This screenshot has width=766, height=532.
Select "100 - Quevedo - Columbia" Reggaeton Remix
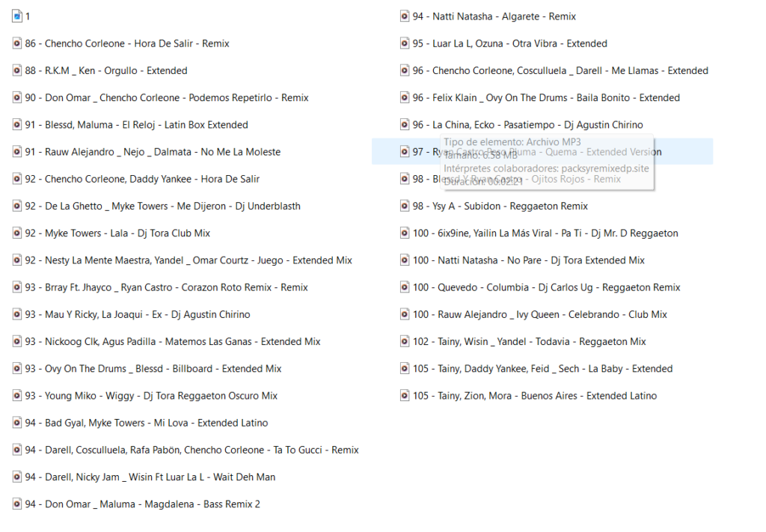[x=546, y=287]
